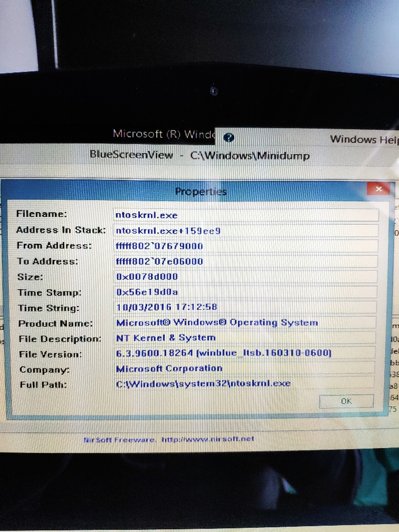Click the From Address value ffff802`07679000

pos(245,246)
